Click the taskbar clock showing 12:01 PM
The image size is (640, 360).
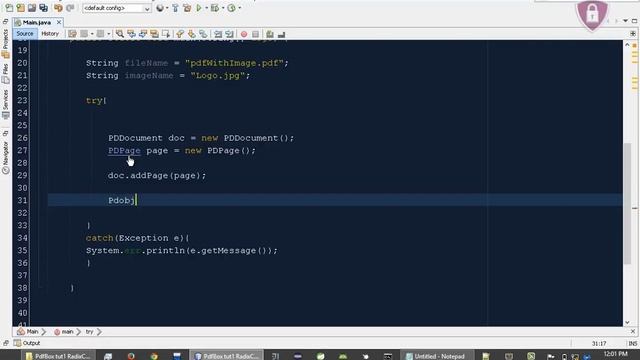pos(615,354)
